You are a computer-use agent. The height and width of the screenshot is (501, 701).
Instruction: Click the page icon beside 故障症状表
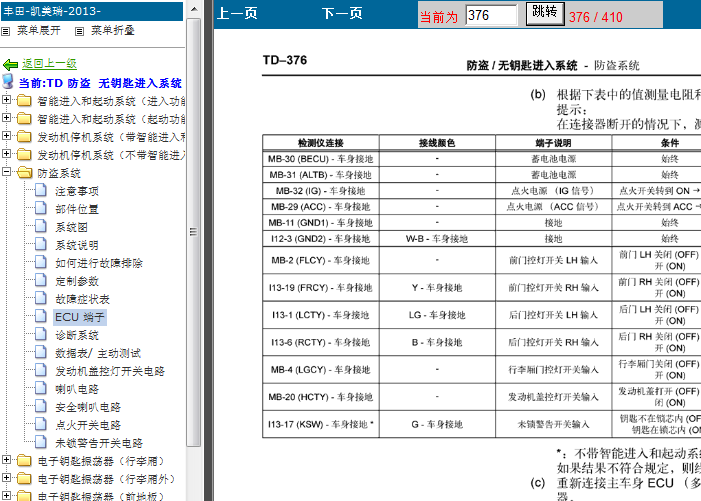pyautogui.click(x=41, y=299)
